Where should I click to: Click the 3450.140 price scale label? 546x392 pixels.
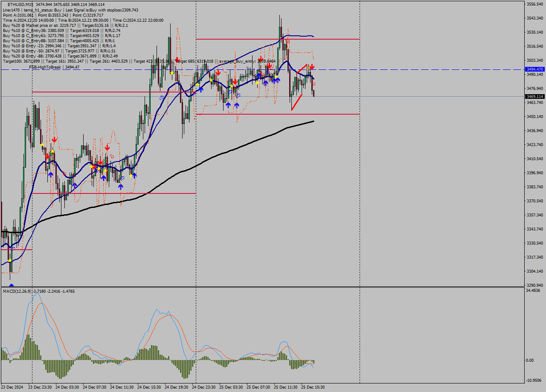535,116
